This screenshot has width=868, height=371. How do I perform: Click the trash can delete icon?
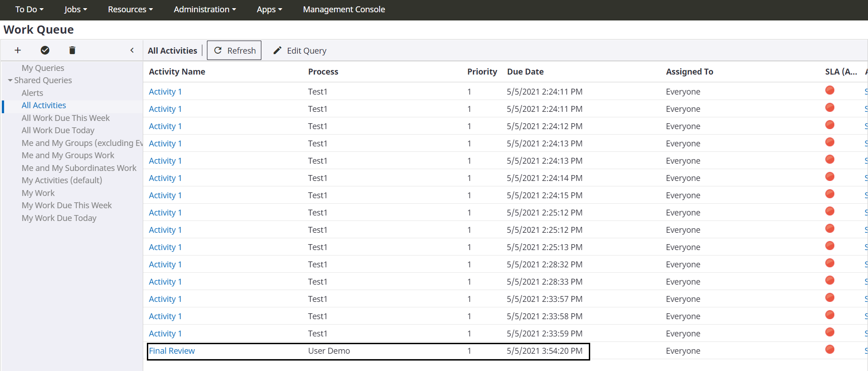(72, 50)
